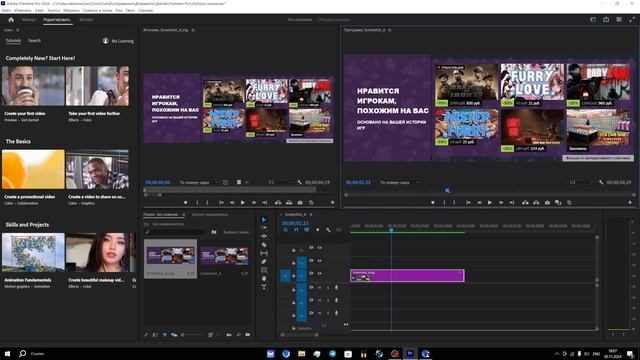Select the Slip tool
The height and width of the screenshot is (360, 640).
point(264,253)
